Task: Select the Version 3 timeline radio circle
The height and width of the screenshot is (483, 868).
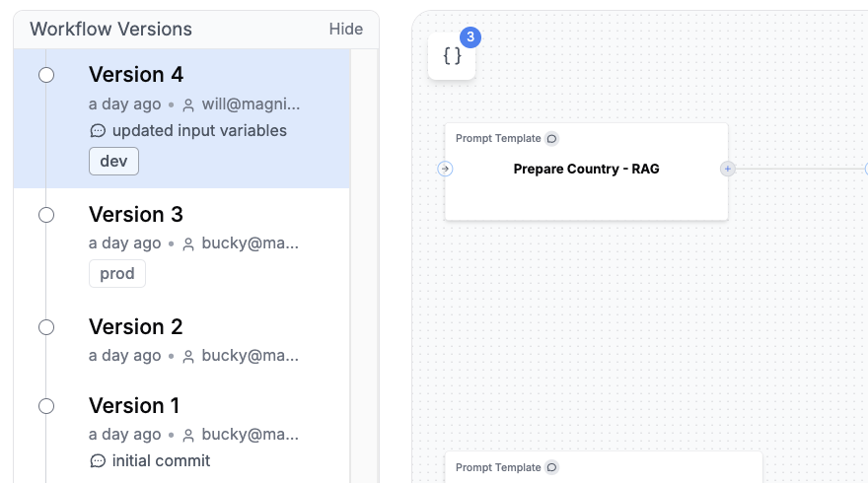Action: pos(46,215)
